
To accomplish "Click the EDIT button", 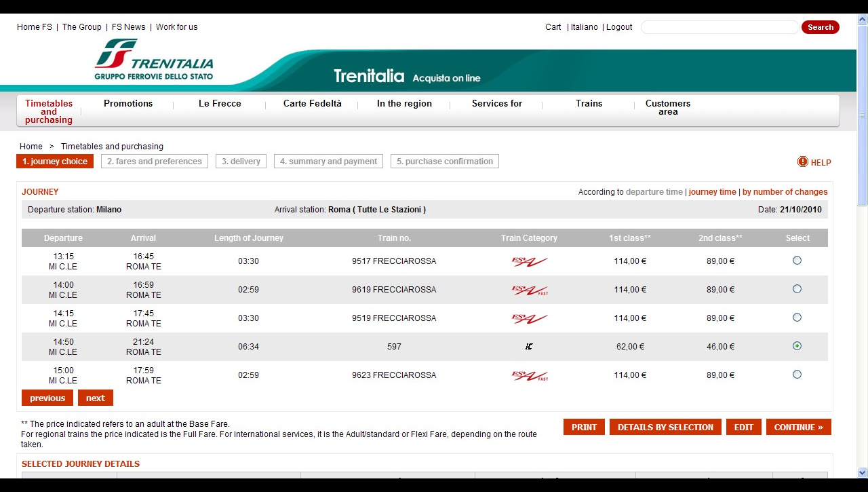I will click(744, 427).
